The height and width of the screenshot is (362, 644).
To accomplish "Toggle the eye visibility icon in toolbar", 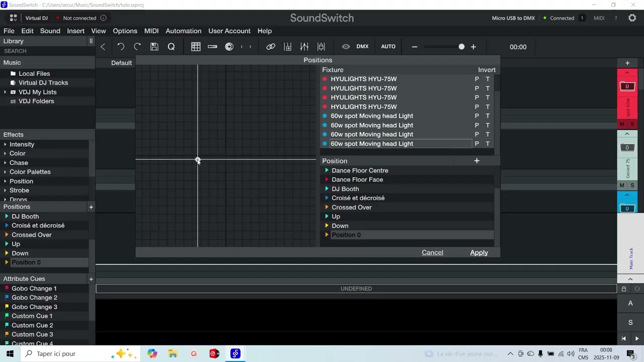I will point(346,47).
